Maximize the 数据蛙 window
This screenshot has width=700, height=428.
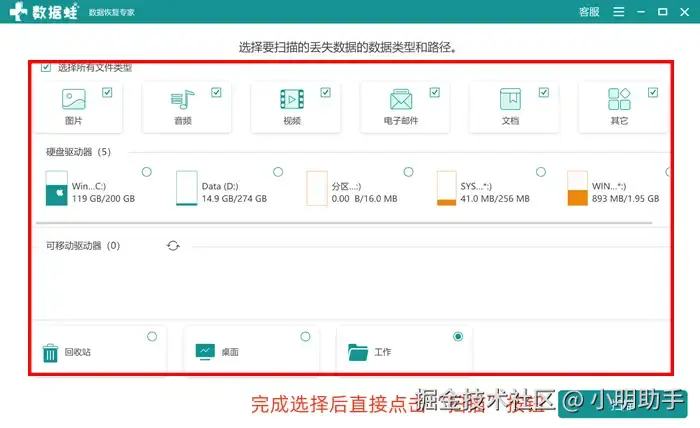tap(663, 12)
